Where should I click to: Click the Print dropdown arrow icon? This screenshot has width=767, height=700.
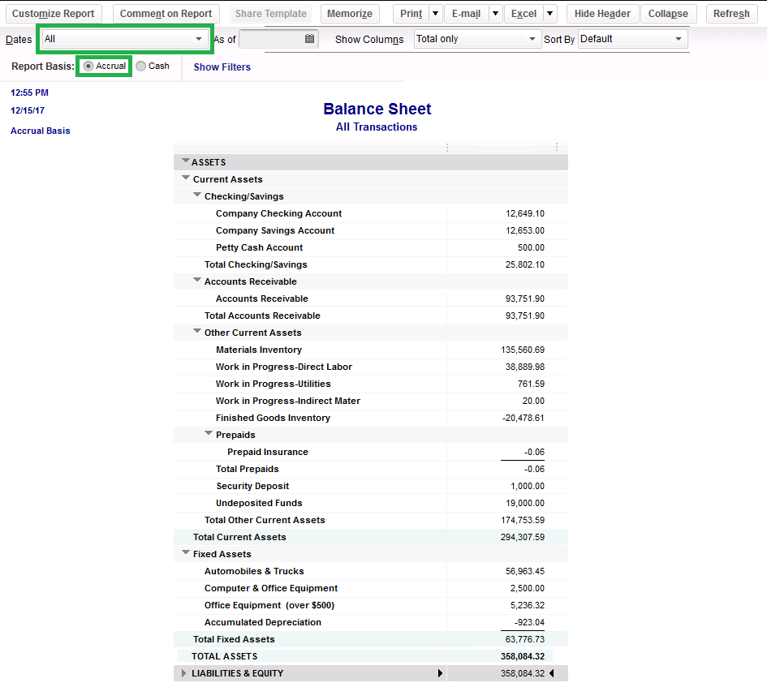point(435,13)
